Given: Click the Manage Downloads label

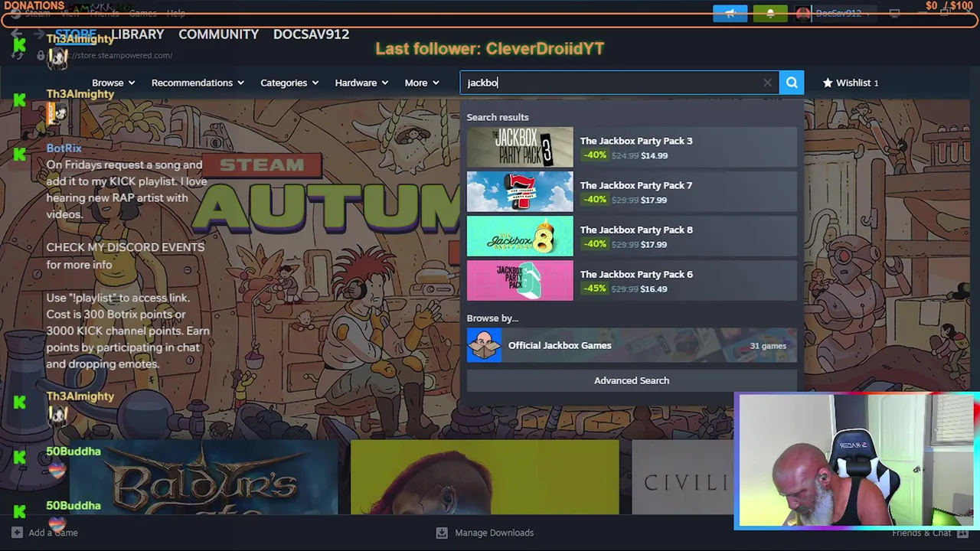Looking at the screenshot, I should (494, 533).
